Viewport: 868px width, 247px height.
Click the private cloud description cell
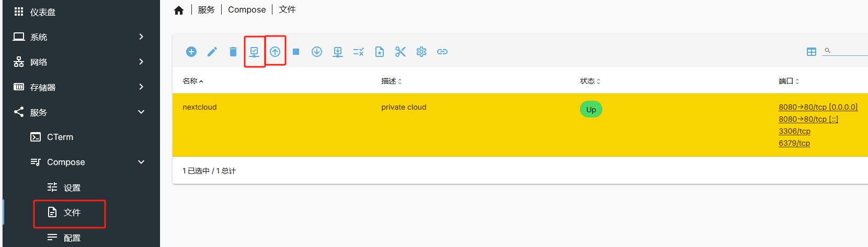pos(404,107)
